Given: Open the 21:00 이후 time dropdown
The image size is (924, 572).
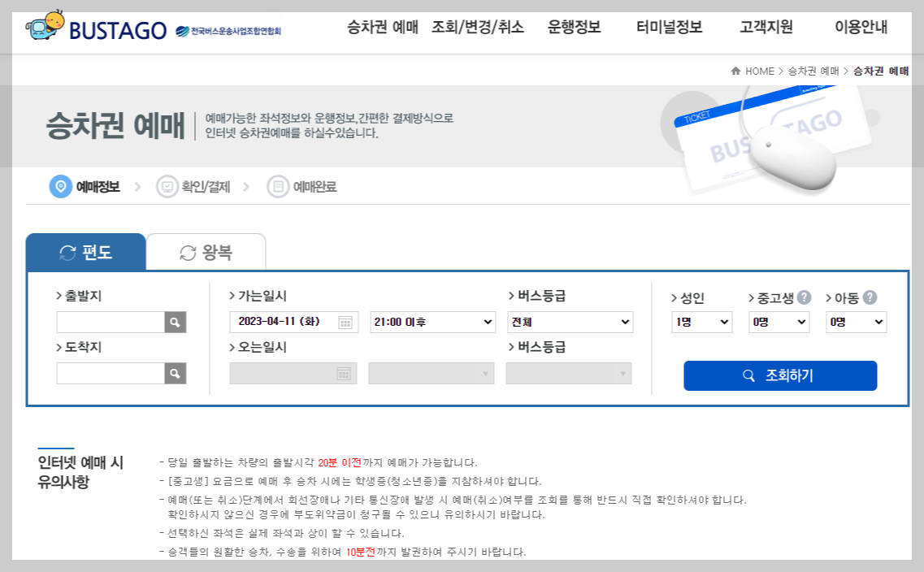Looking at the screenshot, I should point(433,323).
